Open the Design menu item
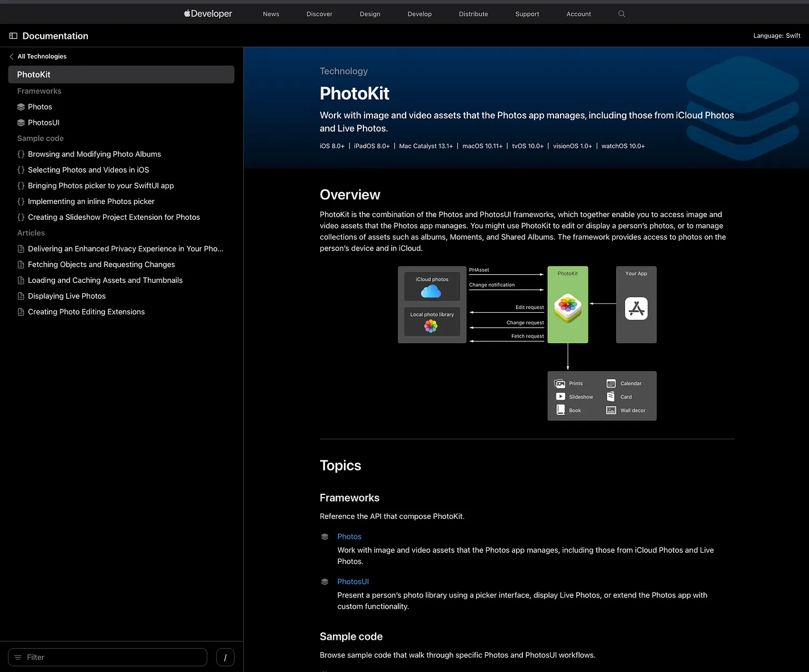 coord(370,14)
